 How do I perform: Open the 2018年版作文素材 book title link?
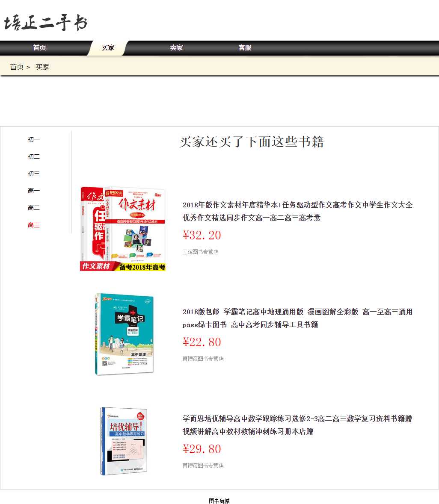point(297,211)
